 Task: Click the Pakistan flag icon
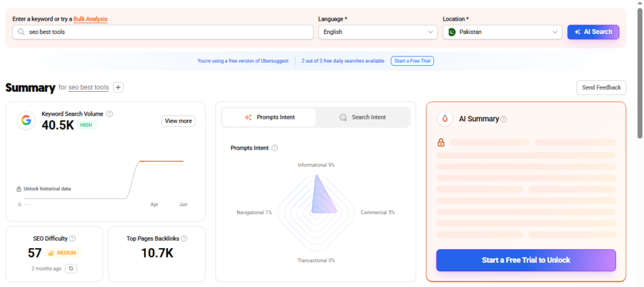pyautogui.click(x=452, y=32)
